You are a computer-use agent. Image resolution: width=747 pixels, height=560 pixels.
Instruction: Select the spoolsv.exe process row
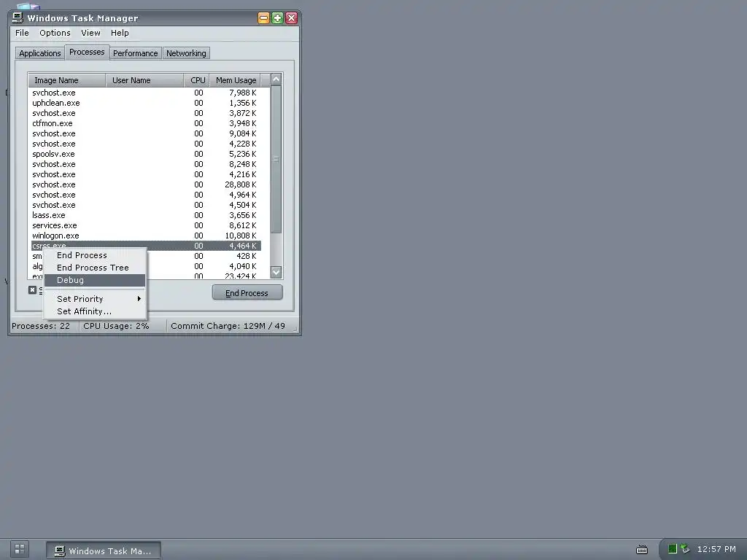pyautogui.click(x=146, y=154)
